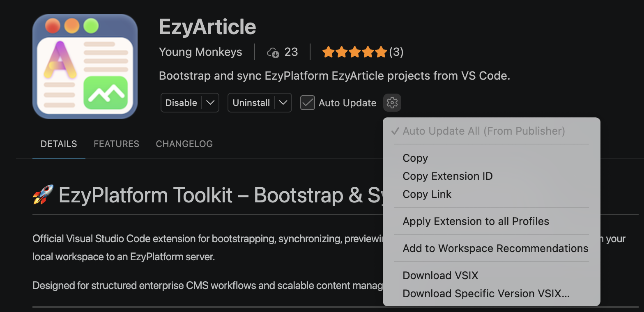
Task: Click the EzyArticle extension logo icon
Action: (85, 67)
